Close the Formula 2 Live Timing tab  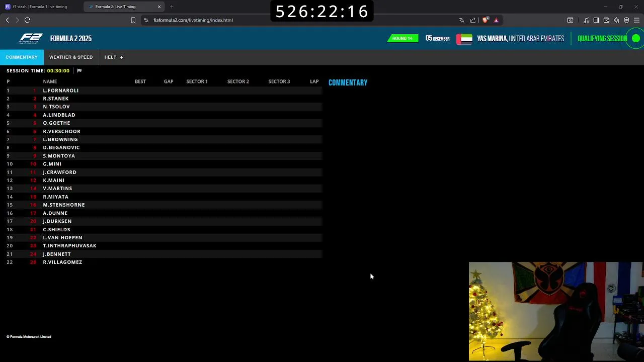pos(159,7)
